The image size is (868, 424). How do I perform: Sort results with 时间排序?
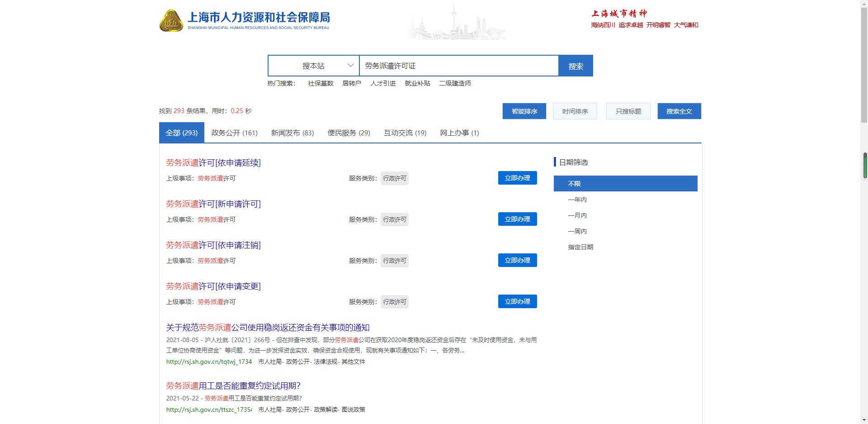click(575, 111)
